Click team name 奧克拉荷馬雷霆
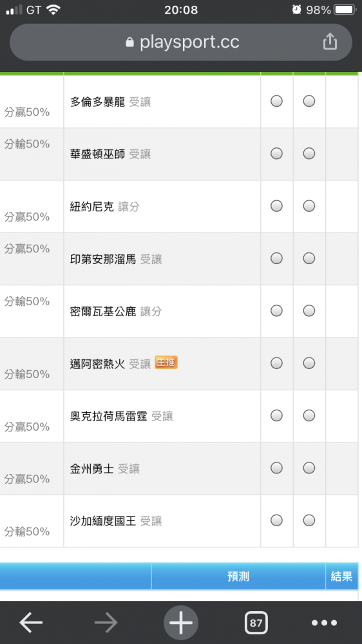The height and width of the screenshot is (644, 362). point(108,416)
